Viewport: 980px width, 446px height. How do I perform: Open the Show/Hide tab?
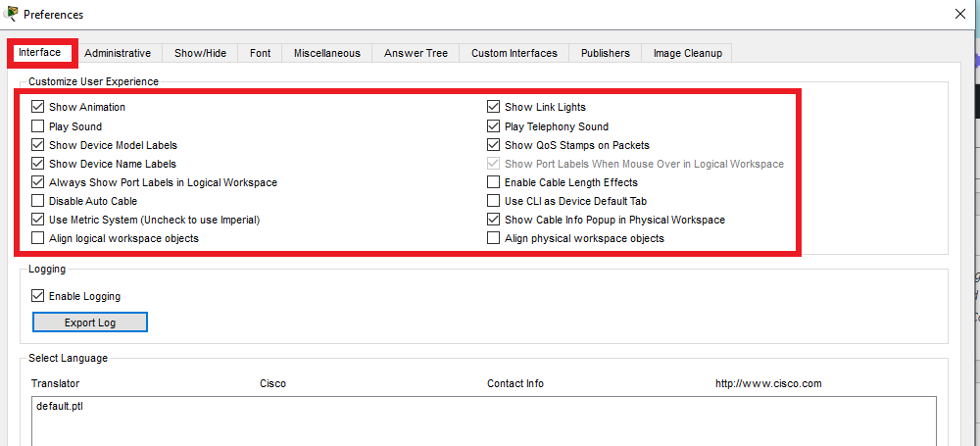pos(200,53)
